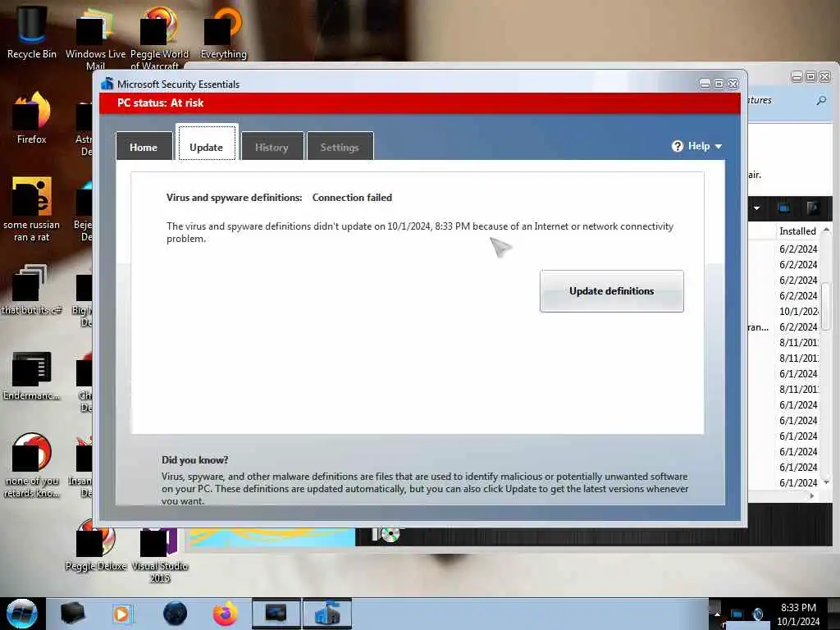The image size is (840, 630).
Task: Click the 'Did you know?' heading
Action: pyautogui.click(x=195, y=459)
